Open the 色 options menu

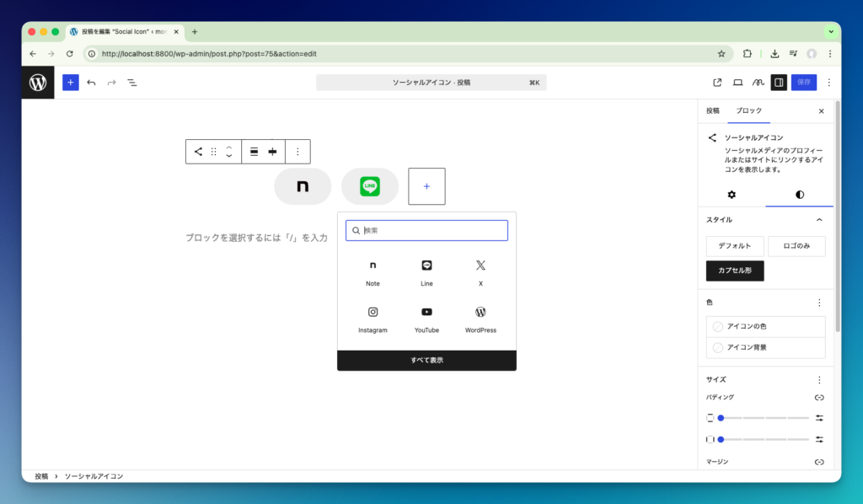(818, 302)
